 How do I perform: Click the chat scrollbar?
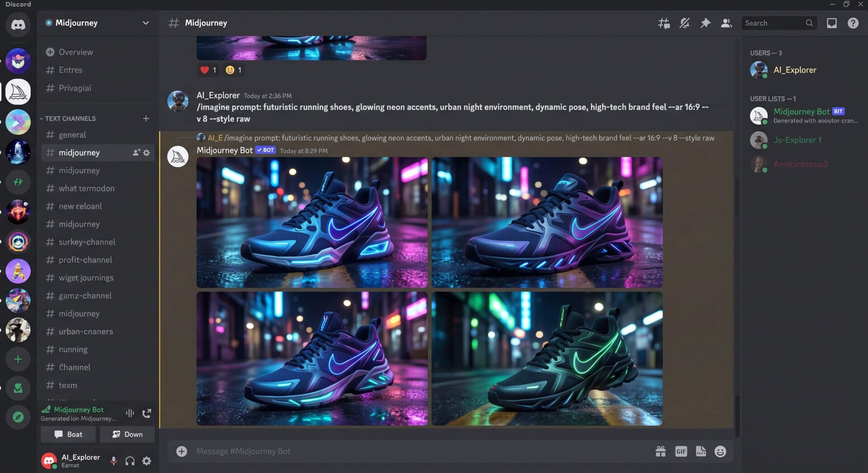coord(737,416)
